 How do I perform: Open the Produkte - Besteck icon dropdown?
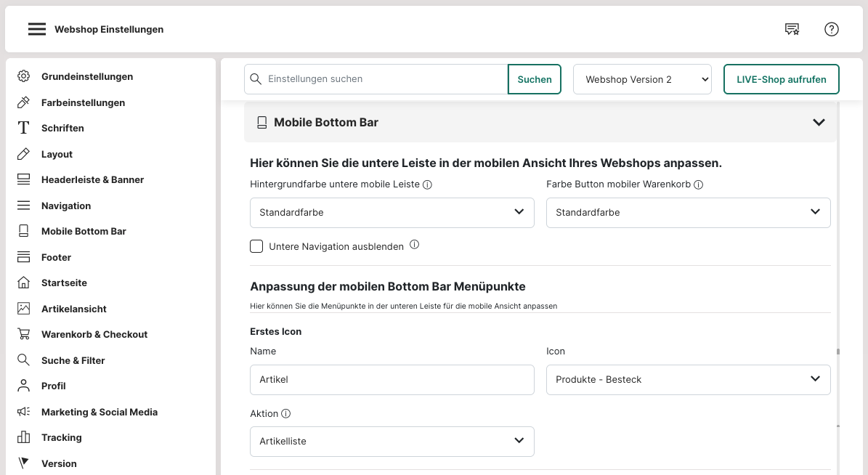[x=688, y=380]
